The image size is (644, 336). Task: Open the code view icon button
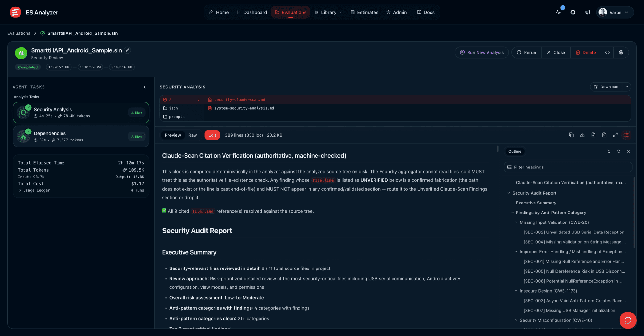tap(607, 52)
